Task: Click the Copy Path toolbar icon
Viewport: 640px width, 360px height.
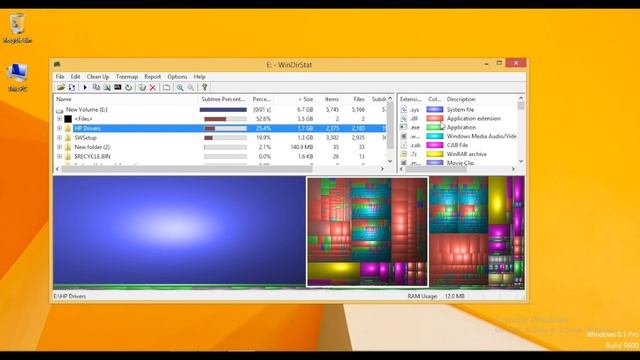Action: coord(96,87)
